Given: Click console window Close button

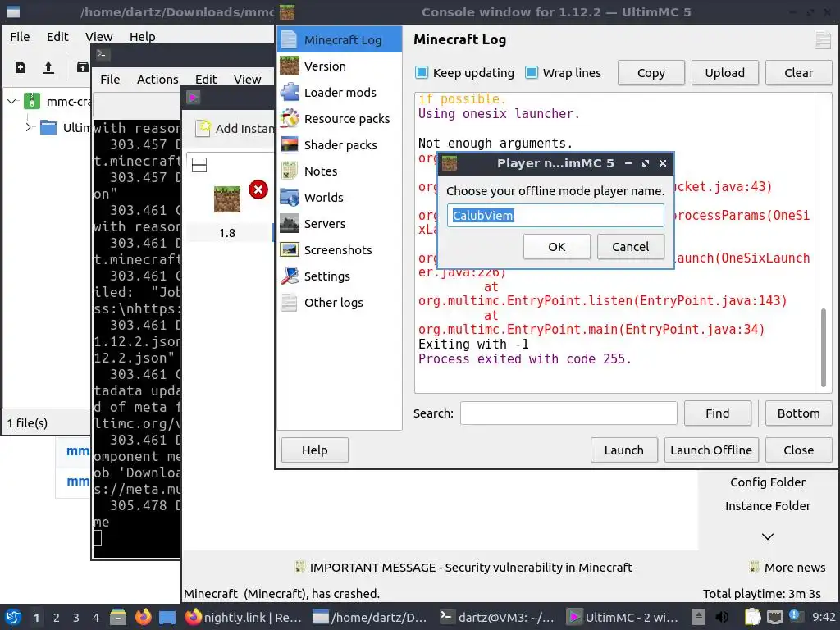Looking at the screenshot, I should (x=799, y=450).
